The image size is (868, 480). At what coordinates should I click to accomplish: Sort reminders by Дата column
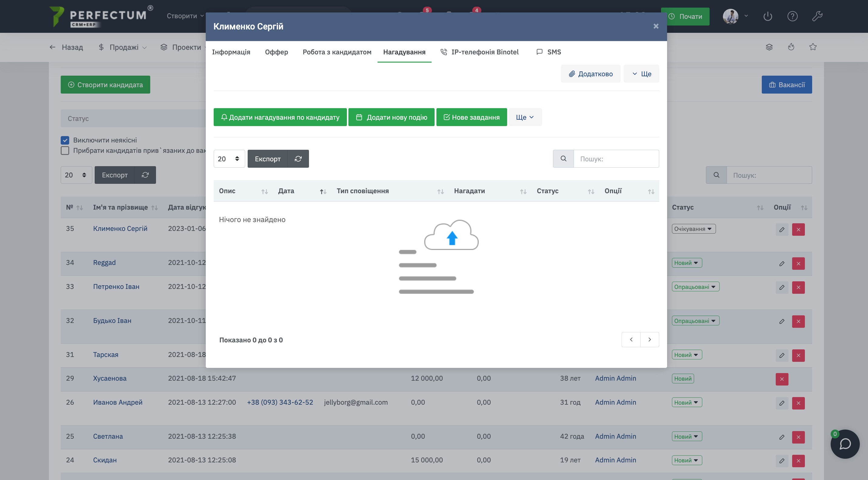302,191
